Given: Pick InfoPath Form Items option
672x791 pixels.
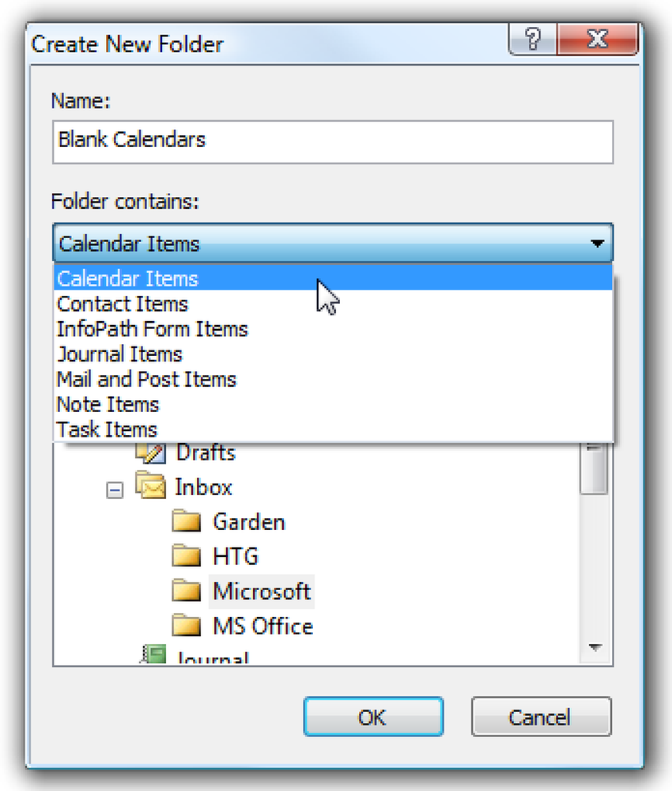Looking at the screenshot, I should (333, 329).
